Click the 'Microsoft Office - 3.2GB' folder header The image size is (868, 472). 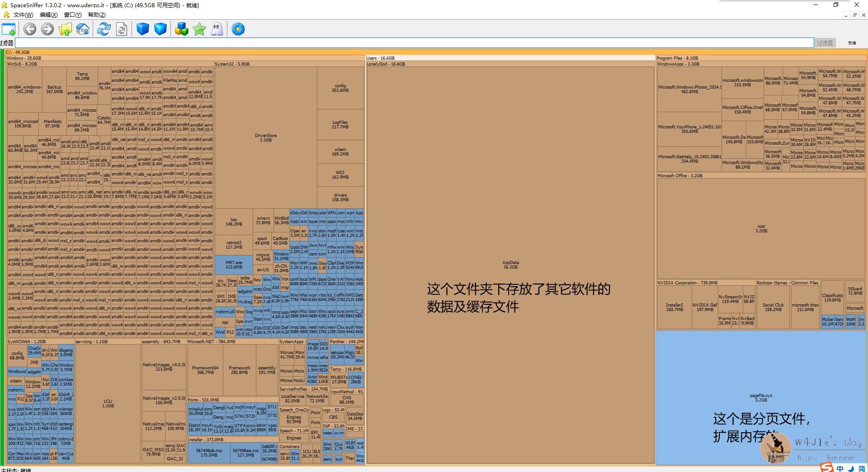click(761, 176)
